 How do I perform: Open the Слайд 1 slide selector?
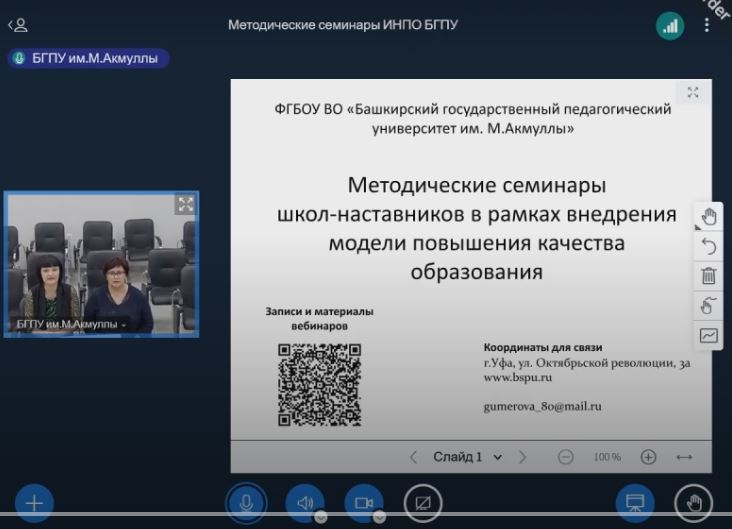467,457
